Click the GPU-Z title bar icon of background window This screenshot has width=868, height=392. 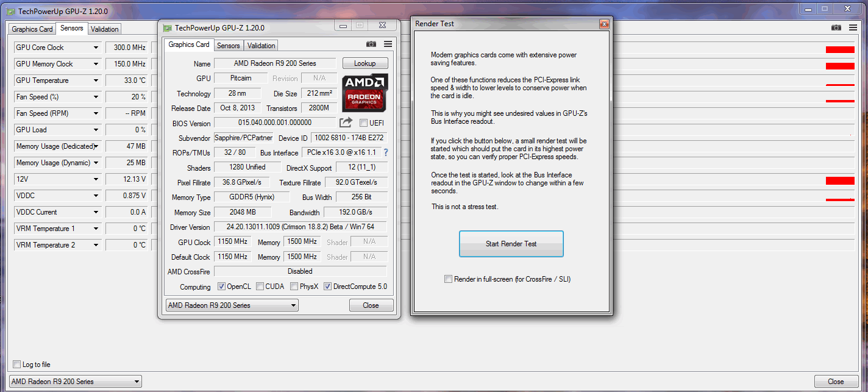tap(10, 11)
